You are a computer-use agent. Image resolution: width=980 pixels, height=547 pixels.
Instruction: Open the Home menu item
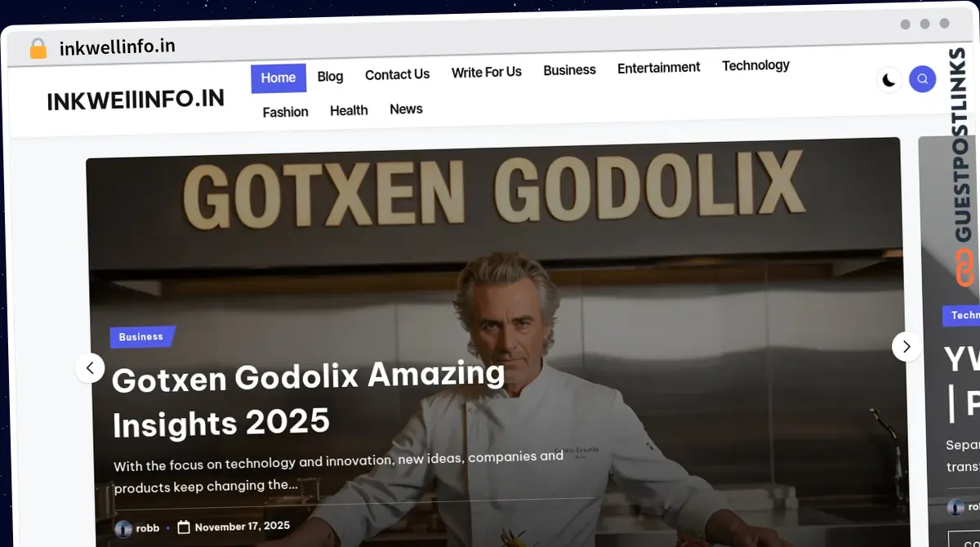point(278,78)
